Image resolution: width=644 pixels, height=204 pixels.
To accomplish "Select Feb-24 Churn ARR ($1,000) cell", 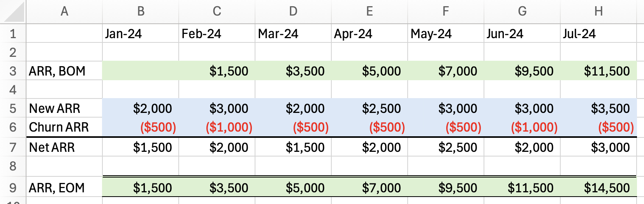I will click(217, 127).
